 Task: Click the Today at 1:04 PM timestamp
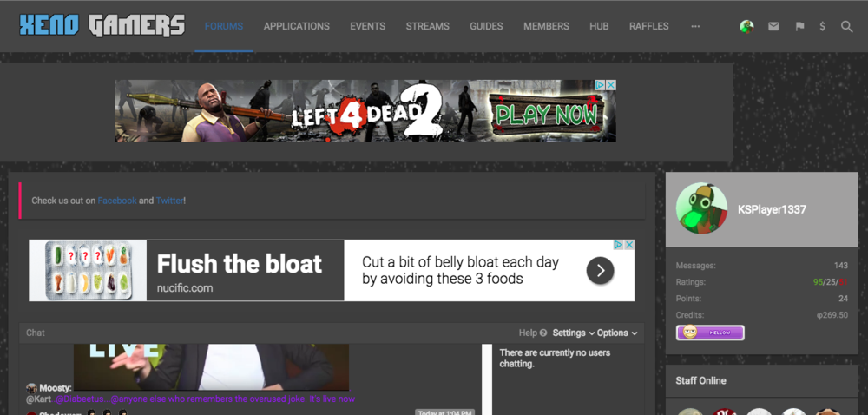pos(444,412)
